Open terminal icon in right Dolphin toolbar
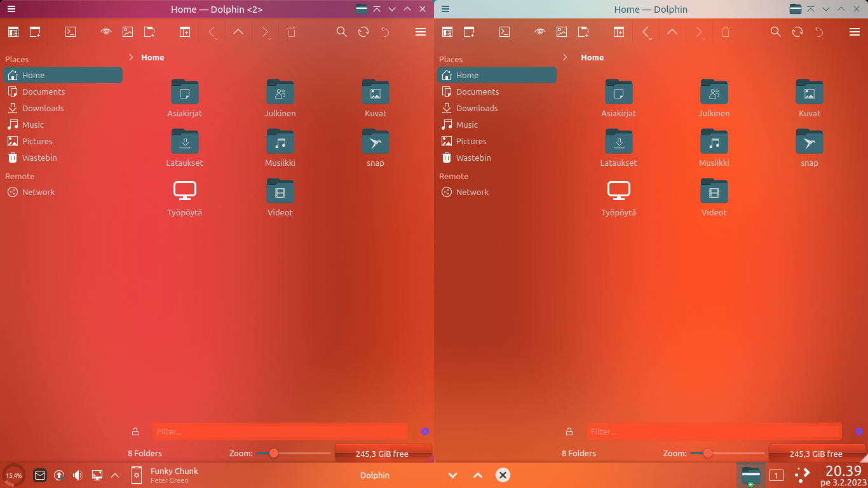This screenshot has width=868, height=488. point(505,32)
